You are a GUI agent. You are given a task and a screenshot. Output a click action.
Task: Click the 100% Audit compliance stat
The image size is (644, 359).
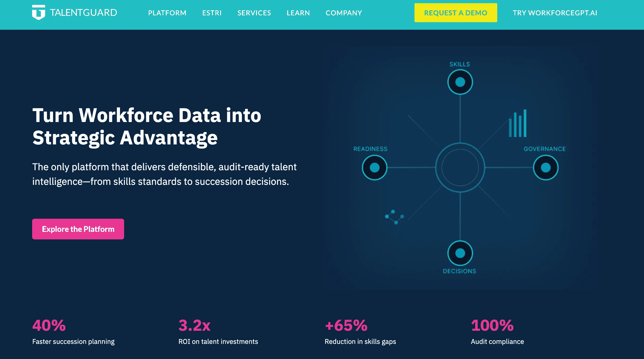(x=497, y=332)
